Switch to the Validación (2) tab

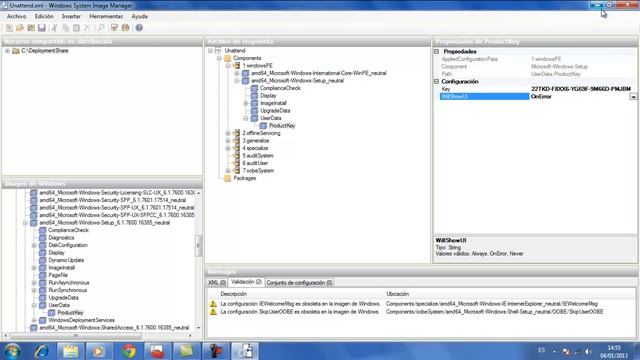[x=246, y=282]
